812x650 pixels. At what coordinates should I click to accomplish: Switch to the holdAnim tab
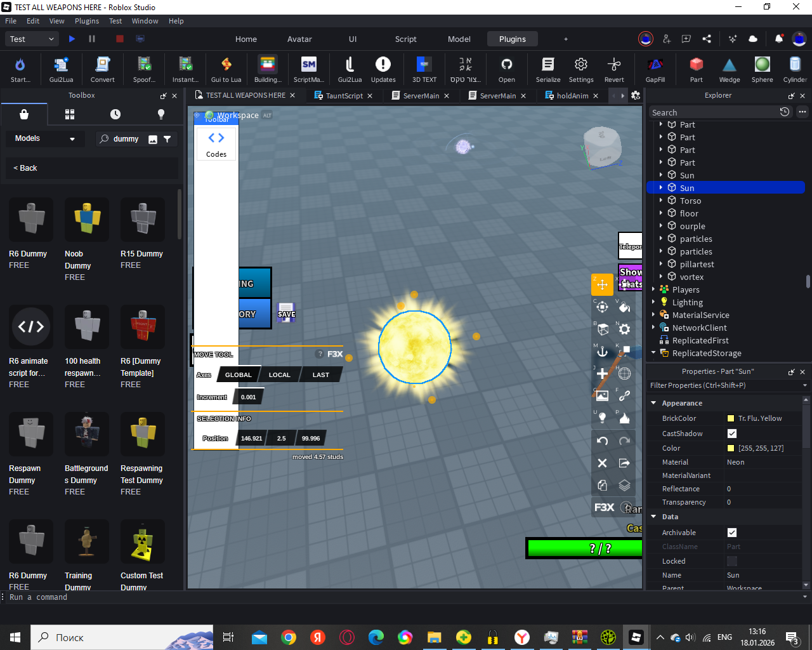click(x=572, y=96)
